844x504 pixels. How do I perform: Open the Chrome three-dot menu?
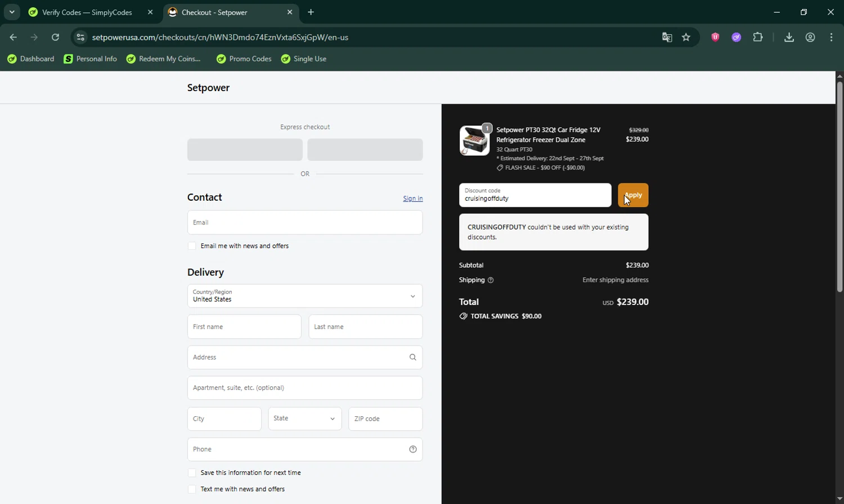[832, 37]
